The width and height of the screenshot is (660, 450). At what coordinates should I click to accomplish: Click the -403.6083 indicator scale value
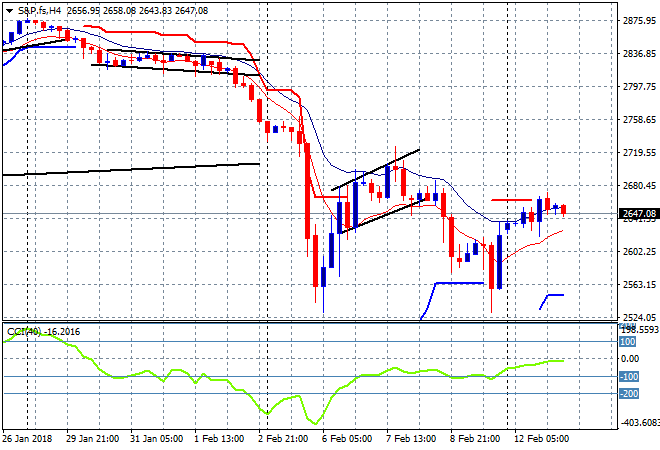point(639,422)
